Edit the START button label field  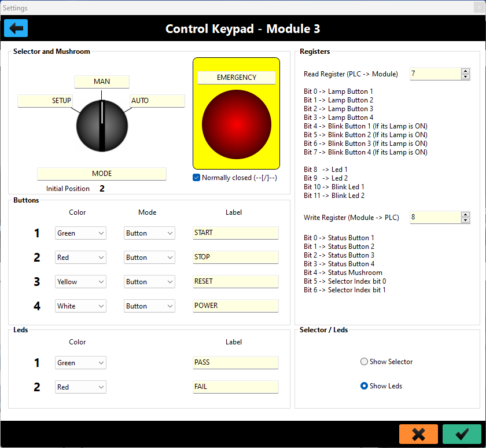(x=235, y=233)
